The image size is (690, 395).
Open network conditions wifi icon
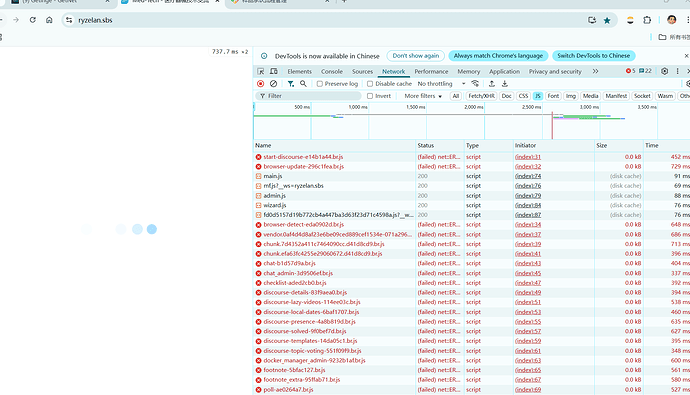click(x=475, y=84)
